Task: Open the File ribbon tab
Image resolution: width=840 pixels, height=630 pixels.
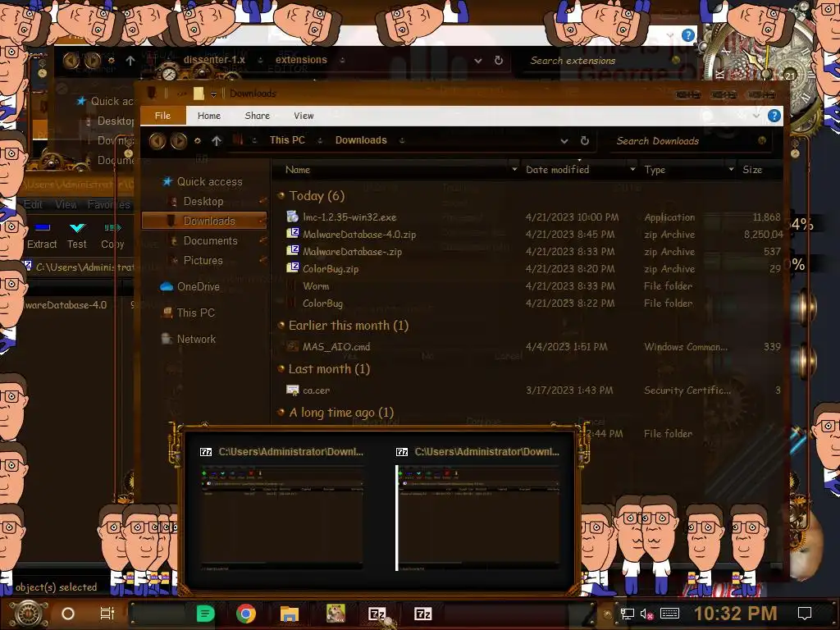Action: (x=163, y=116)
